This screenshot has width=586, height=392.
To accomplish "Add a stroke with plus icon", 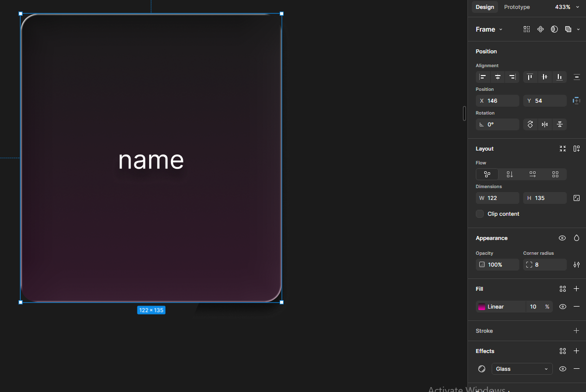I will click(x=576, y=331).
